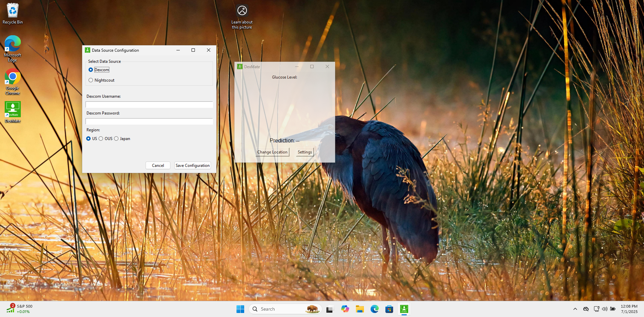Image resolution: width=644 pixels, height=317 pixels.
Task: Open the Windows Start menu
Action: click(240, 309)
